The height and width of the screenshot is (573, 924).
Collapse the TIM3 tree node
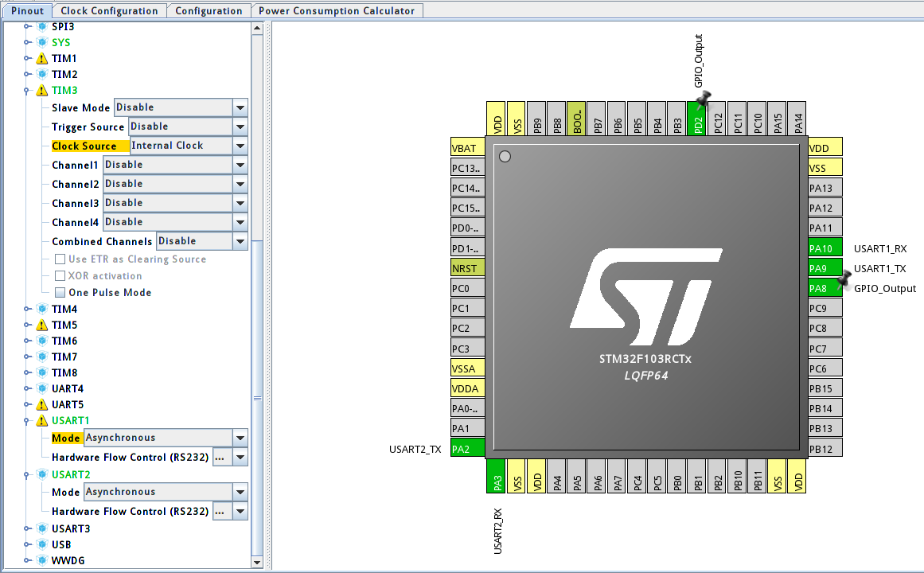[27, 90]
